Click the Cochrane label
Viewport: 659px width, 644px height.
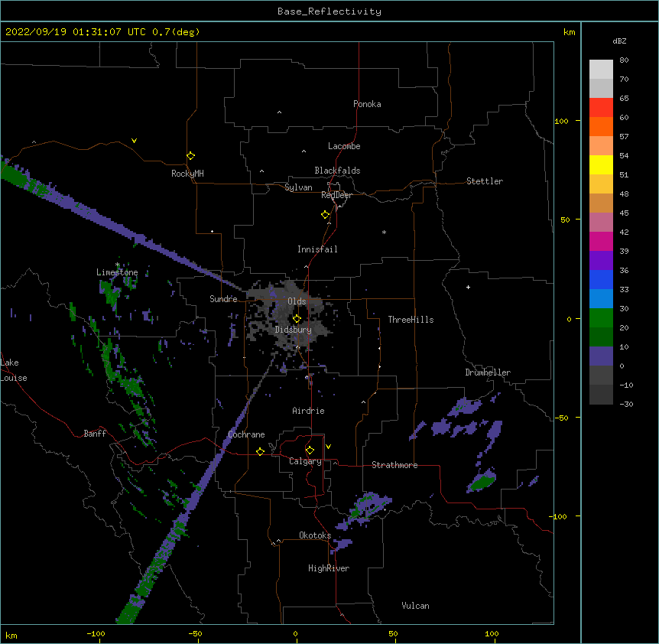(246, 434)
